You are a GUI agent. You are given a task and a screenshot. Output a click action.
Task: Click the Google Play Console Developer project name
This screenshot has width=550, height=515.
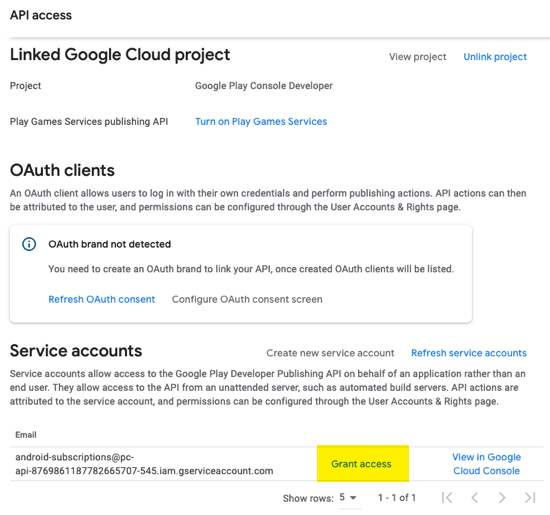(x=264, y=86)
